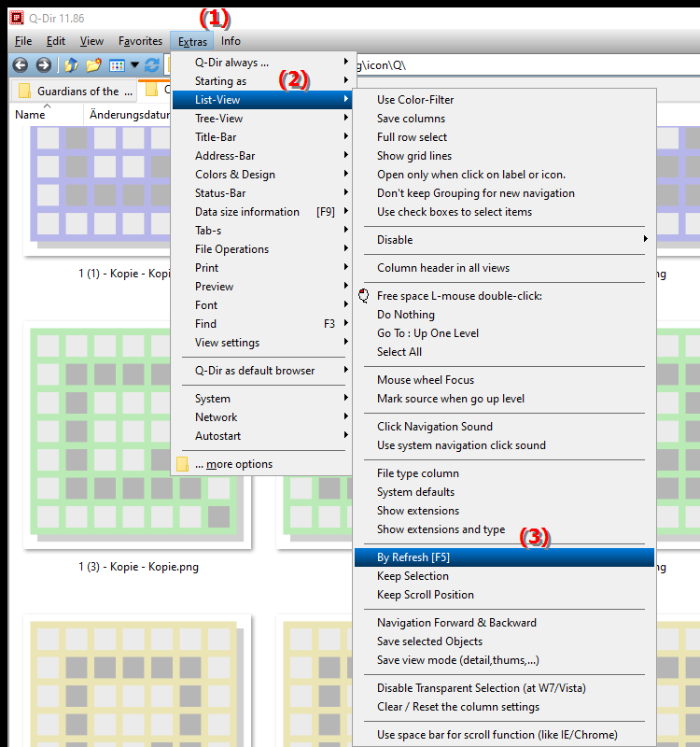Open the Find F3 submenu
Viewport: 700px width, 747px height.
[x=263, y=324]
